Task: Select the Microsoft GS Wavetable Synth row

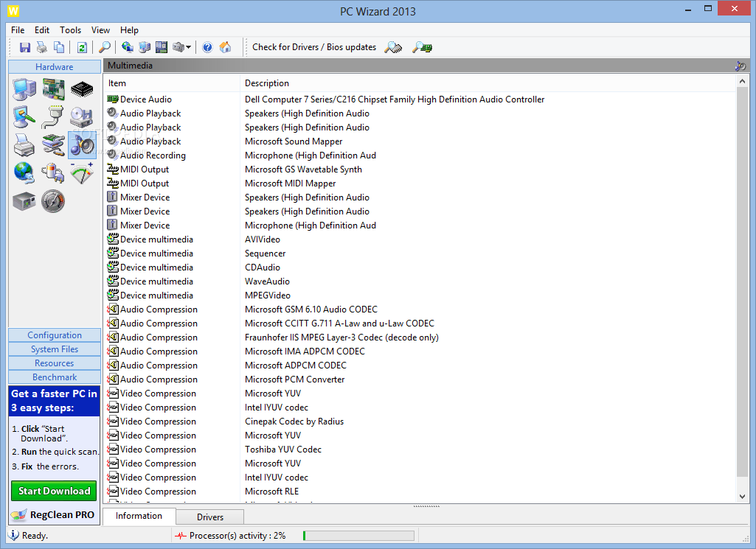Action: [x=420, y=169]
